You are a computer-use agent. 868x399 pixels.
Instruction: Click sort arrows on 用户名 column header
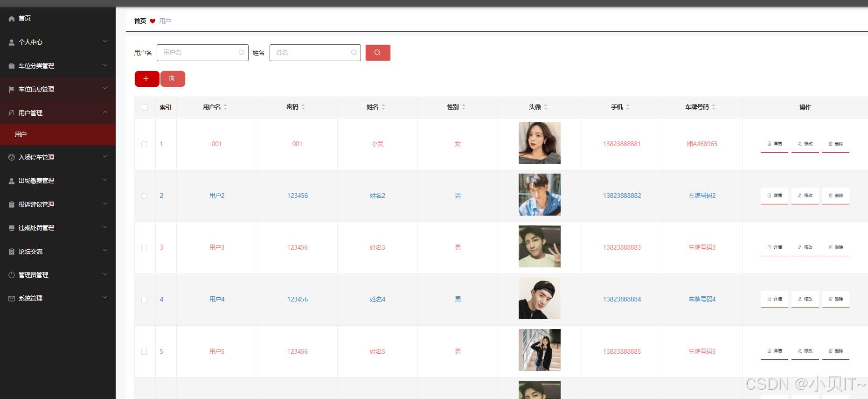click(225, 107)
